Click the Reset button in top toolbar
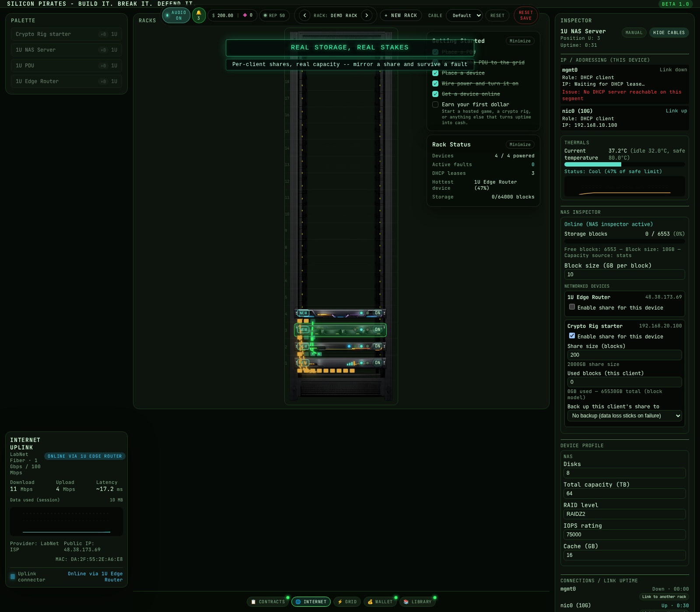The width and height of the screenshot is (700, 612). coord(497,15)
